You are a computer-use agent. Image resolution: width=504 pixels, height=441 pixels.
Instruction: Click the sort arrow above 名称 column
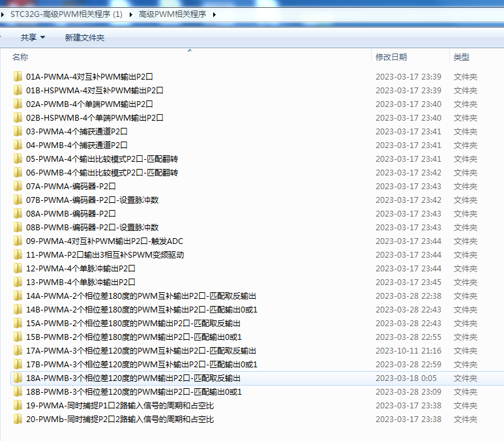(x=190, y=50)
